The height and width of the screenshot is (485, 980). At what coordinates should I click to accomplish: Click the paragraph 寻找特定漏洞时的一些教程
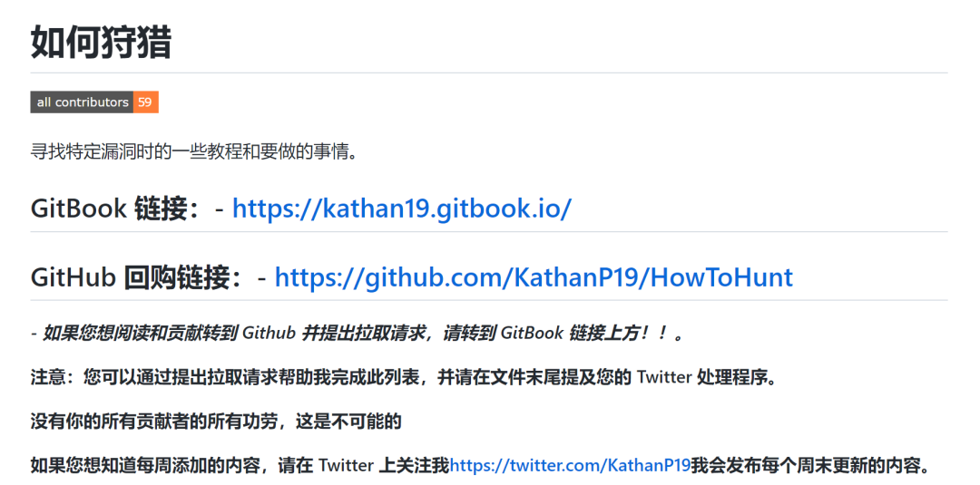click(x=194, y=151)
